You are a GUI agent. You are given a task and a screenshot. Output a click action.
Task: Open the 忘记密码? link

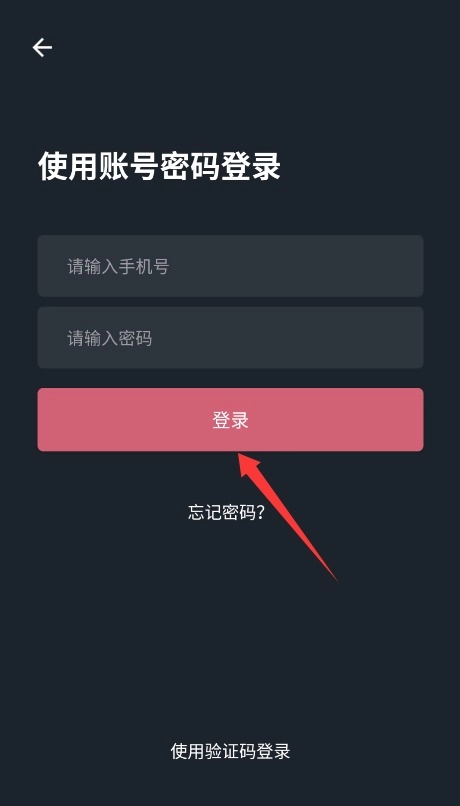(226, 512)
